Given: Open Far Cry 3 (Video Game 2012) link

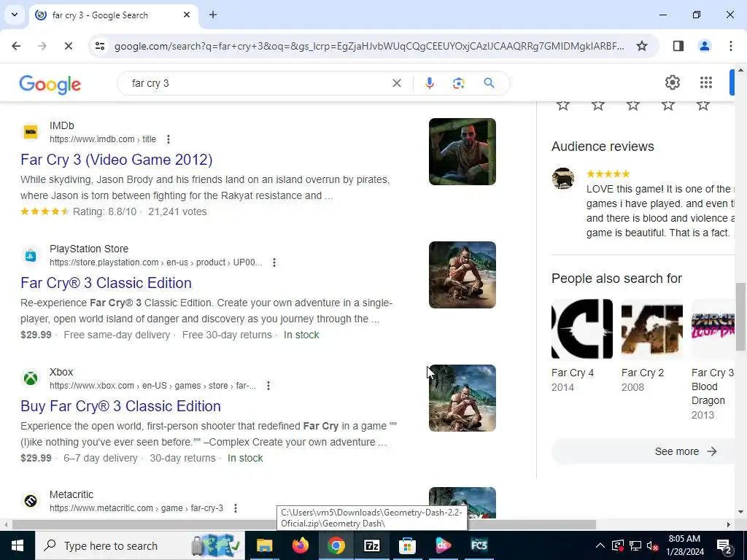Looking at the screenshot, I should [x=116, y=160].
